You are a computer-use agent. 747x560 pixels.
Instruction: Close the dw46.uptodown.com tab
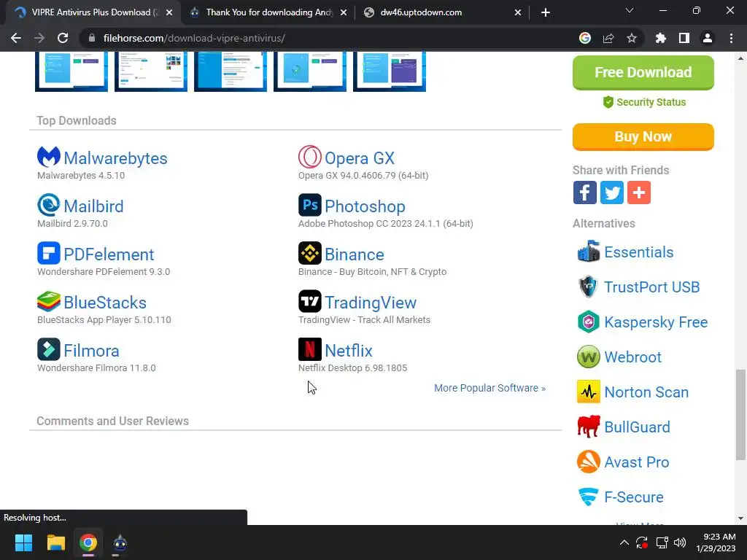tap(518, 12)
